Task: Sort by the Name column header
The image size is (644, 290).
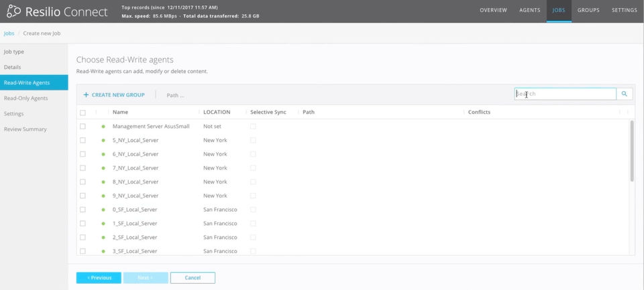Action: (120, 112)
